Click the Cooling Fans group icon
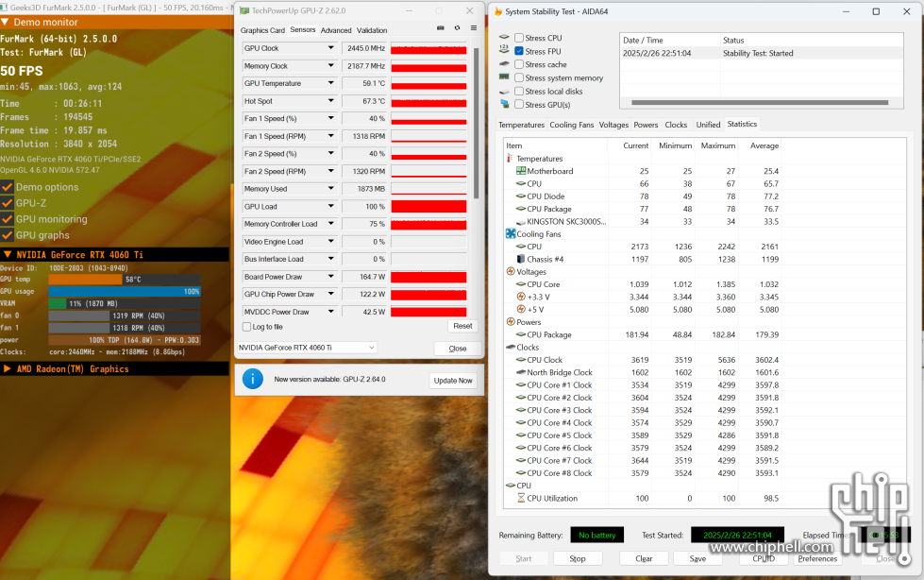924x580 pixels. click(x=511, y=233)
